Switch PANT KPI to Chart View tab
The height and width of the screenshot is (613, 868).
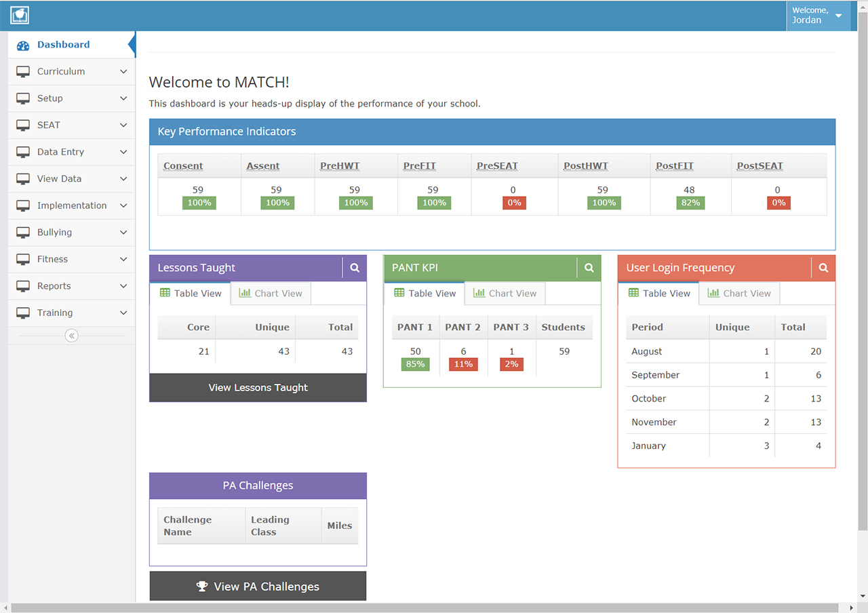tap(505, 294)
